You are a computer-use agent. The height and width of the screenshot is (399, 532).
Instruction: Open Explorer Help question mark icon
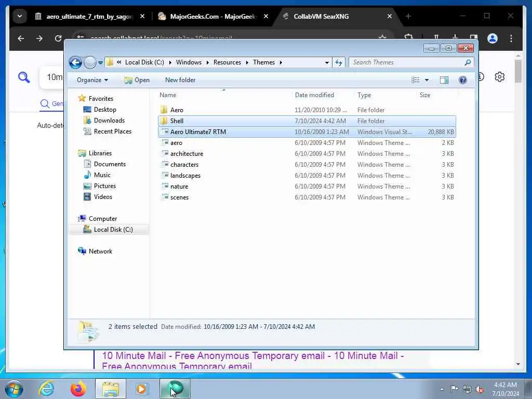(463, 80)
